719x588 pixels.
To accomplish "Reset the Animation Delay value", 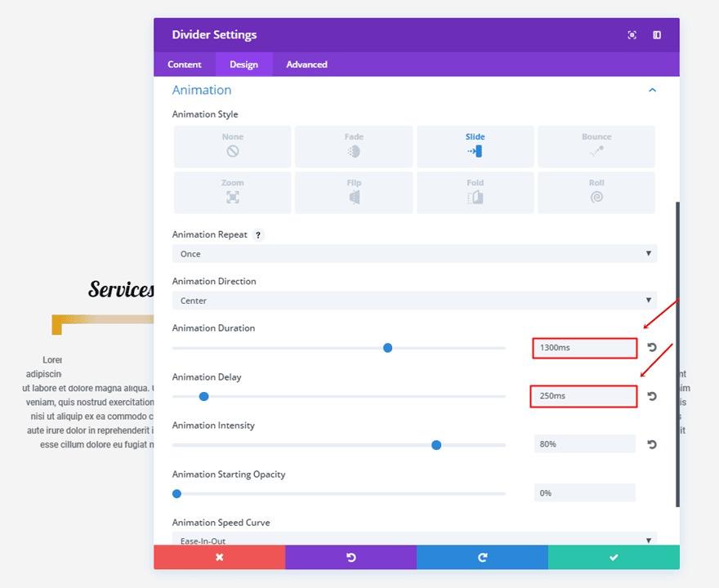I will coord(651,396).
